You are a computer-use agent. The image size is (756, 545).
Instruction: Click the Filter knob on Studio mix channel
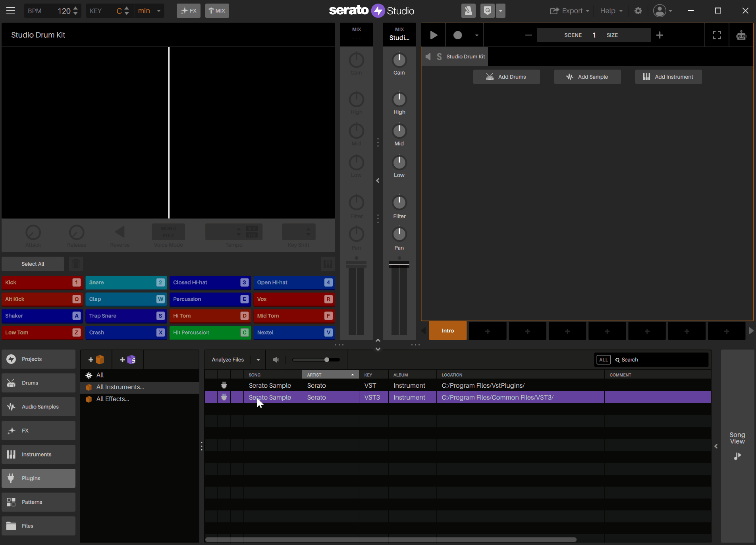(x=399, y=203)
